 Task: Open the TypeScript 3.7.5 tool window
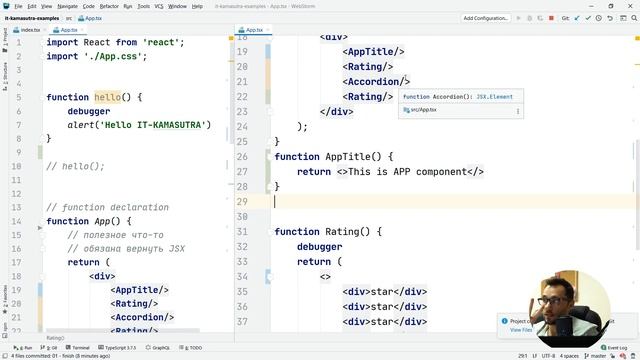coord(117,348)
